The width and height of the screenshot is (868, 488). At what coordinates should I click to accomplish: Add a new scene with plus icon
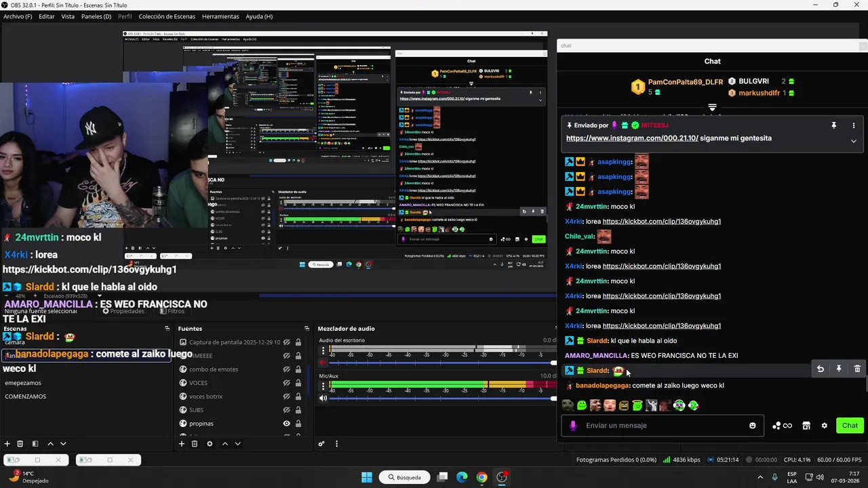7,444
